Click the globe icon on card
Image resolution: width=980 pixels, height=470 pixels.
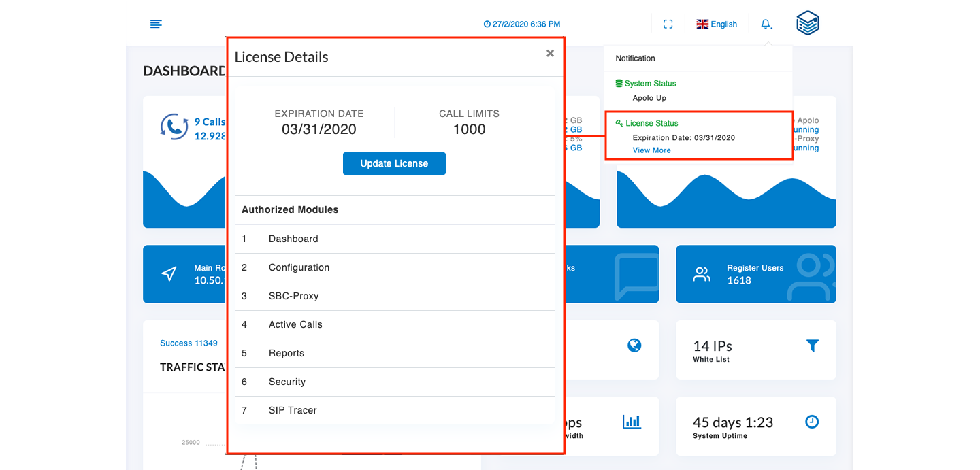(x=634, y=346)
